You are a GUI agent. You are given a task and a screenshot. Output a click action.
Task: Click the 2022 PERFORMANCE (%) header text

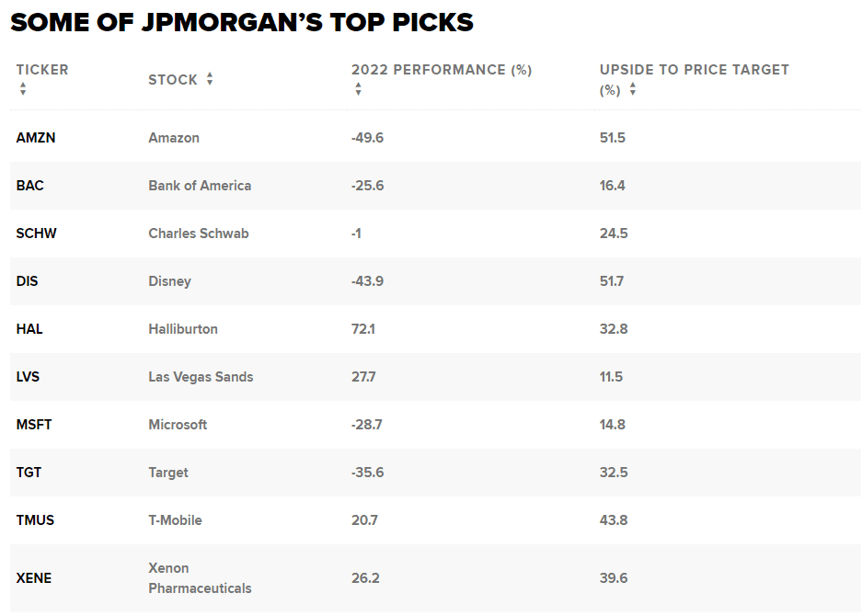point(442,70)
